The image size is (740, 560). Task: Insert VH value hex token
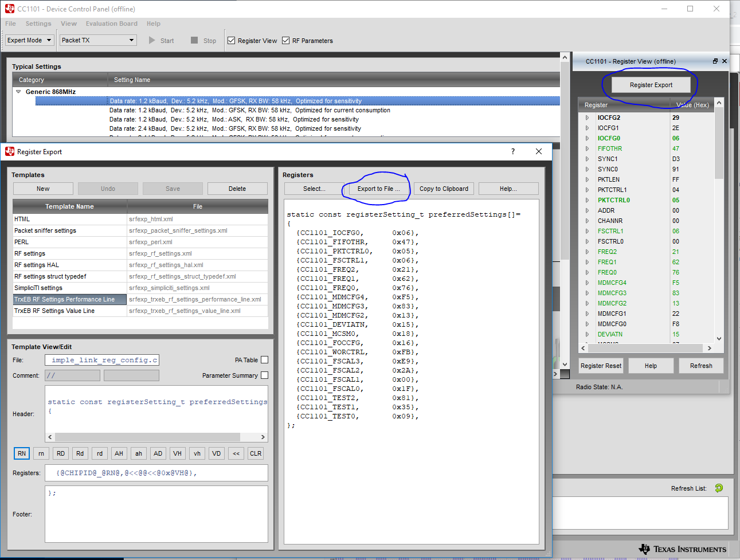tap(178, 453)
